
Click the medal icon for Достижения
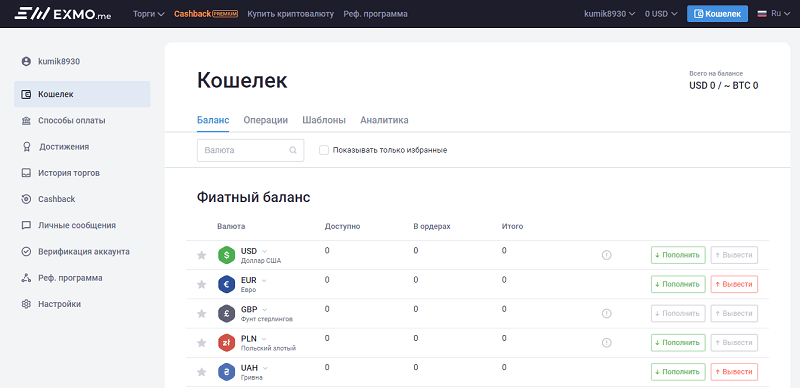click(26, 147)
